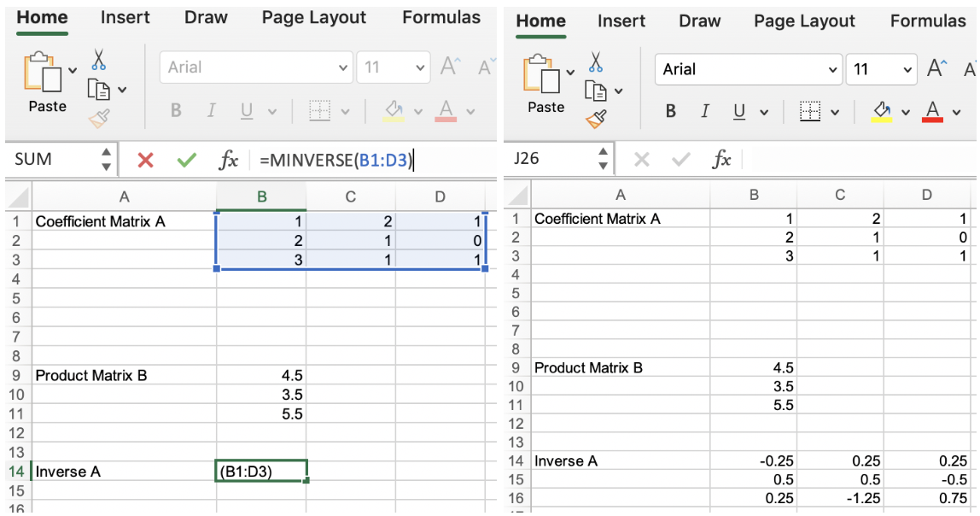Click 'Product Matrix B' in left sheet
This screenshot has width=980, height=516.
coord(91,375)
